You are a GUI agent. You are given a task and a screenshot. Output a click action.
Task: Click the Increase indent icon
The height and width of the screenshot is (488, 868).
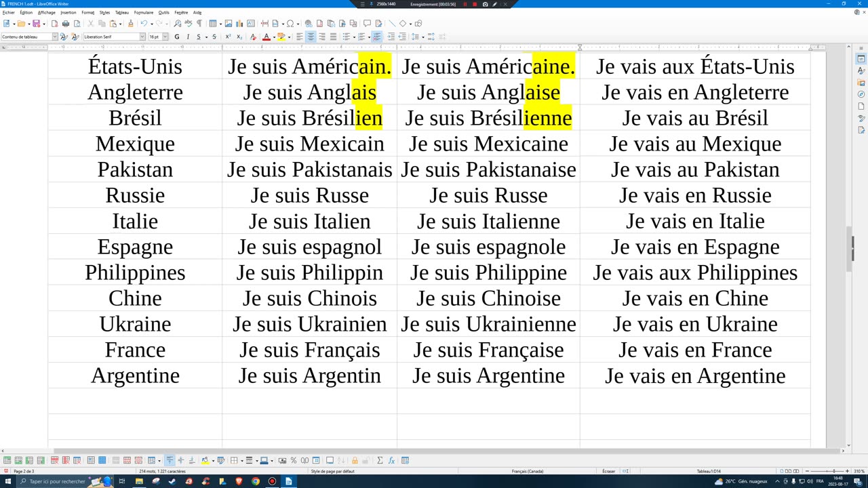point(391,37)
